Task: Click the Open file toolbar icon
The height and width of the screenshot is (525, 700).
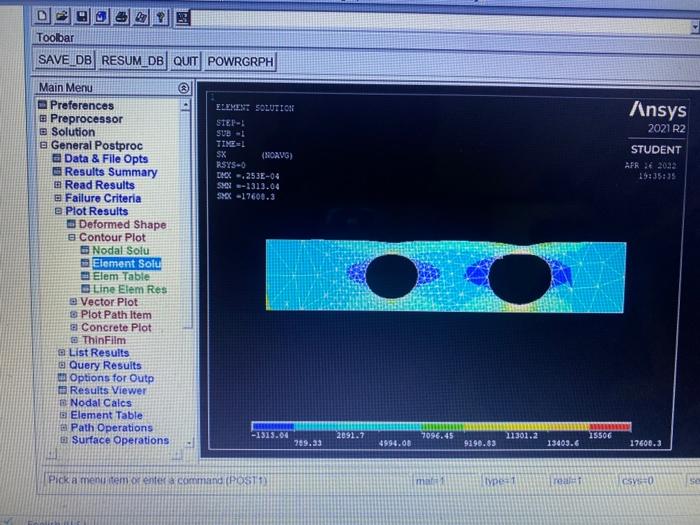Action: (x=62, y=17)
